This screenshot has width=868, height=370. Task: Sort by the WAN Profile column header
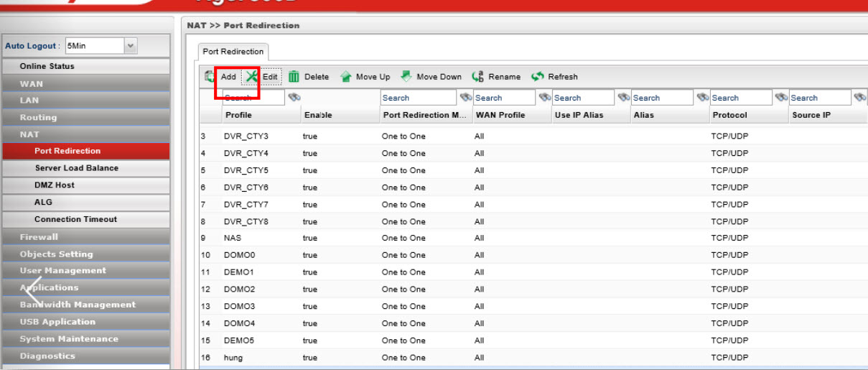[x=500, y=115]
